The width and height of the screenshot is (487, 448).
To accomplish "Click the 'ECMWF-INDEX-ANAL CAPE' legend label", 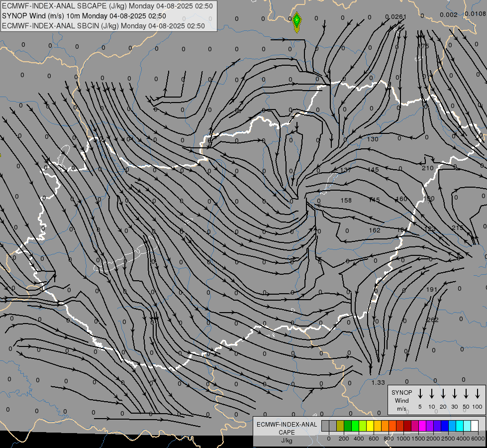I will tap(287, 428).
